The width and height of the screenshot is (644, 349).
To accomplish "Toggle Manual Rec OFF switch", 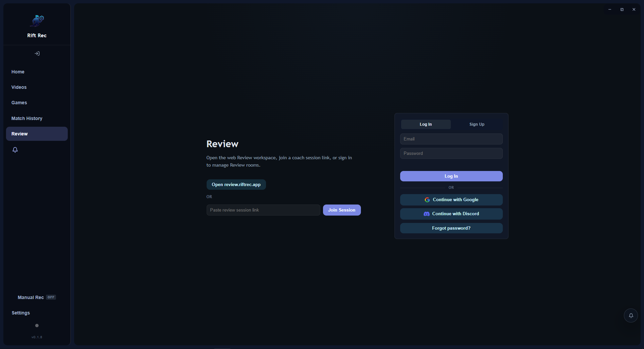I will (51, 297).
